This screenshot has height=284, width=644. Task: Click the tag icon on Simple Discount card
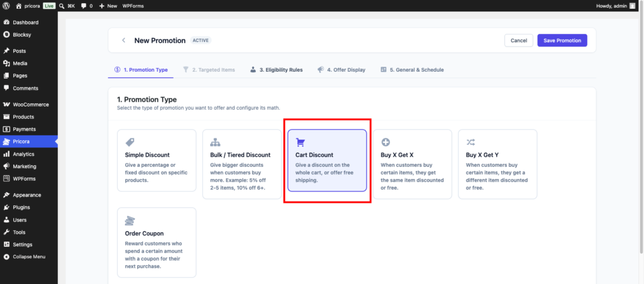(x=130, y=142)
